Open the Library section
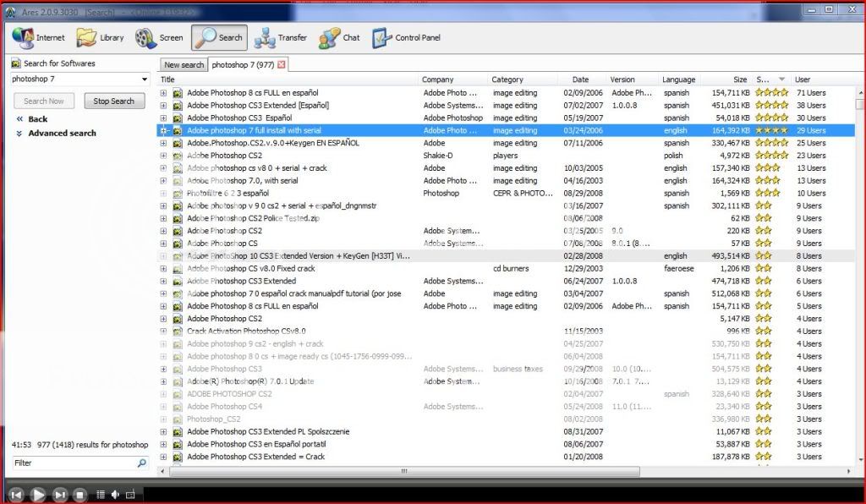 pyautogui.click(x=100, y=37)
